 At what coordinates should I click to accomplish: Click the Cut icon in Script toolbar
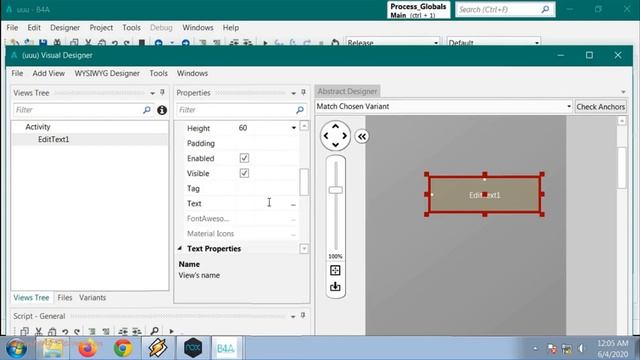click(39, 331)
